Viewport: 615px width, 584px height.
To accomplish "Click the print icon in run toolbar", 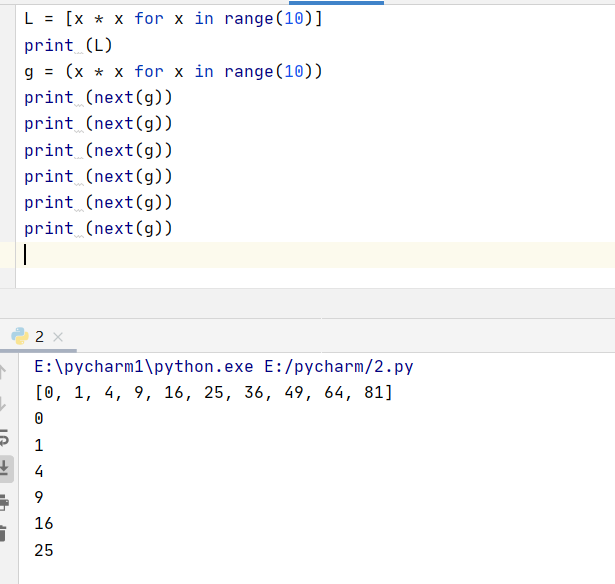I will pos(4,502).
